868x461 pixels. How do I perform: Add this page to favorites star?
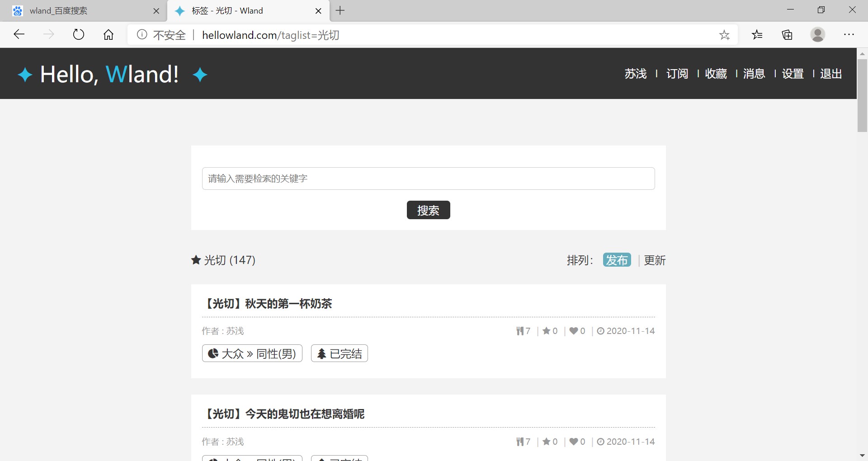[724, 35]
